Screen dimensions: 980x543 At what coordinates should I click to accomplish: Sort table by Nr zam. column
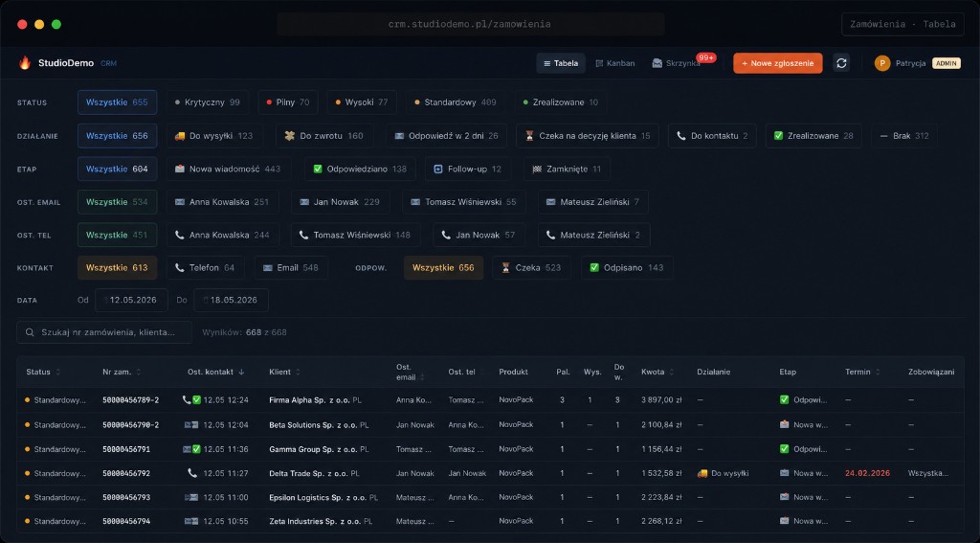pos(122,372)
